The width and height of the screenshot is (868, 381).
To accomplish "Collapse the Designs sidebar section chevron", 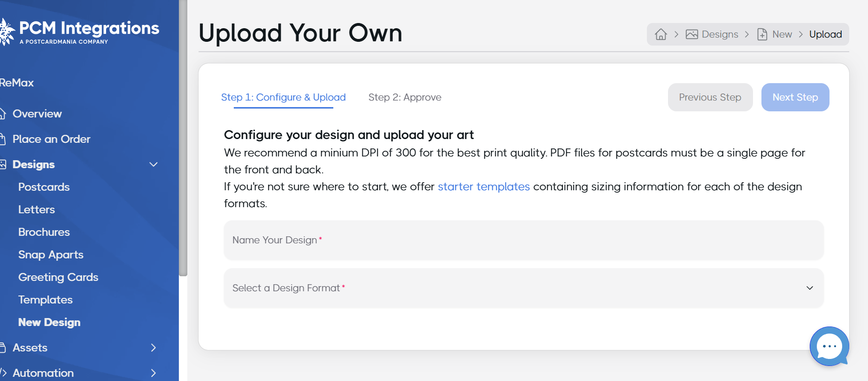I will (x=154, y=164).
